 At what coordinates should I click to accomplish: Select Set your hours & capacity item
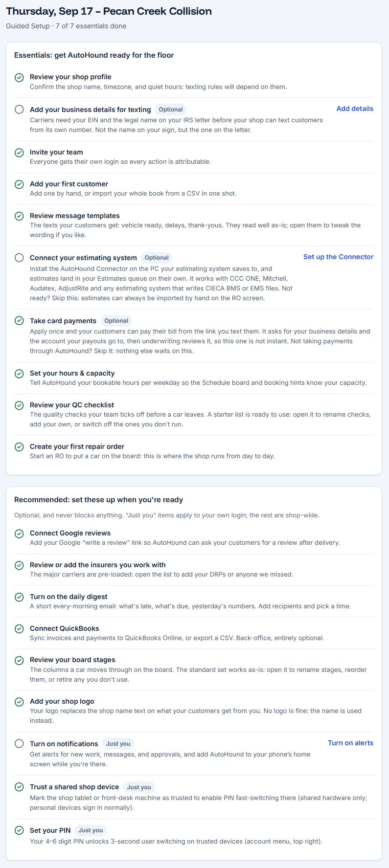tap(194, 378)
